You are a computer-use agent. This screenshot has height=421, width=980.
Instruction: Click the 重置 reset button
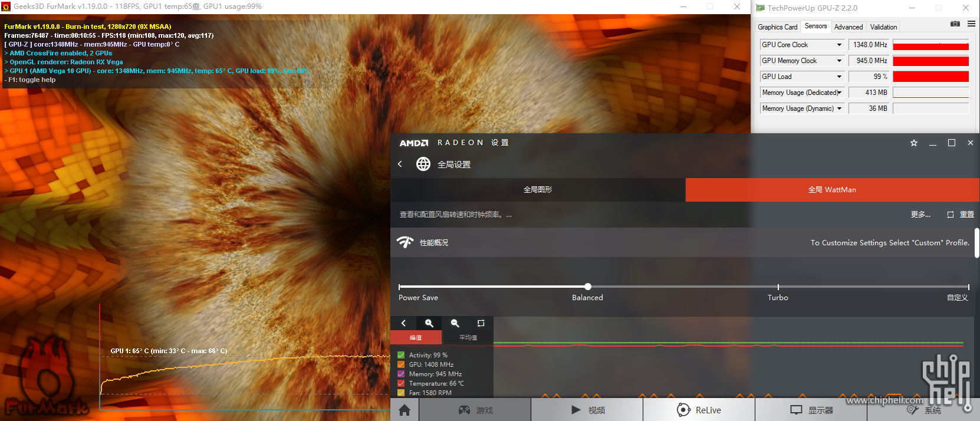[961, 215]
